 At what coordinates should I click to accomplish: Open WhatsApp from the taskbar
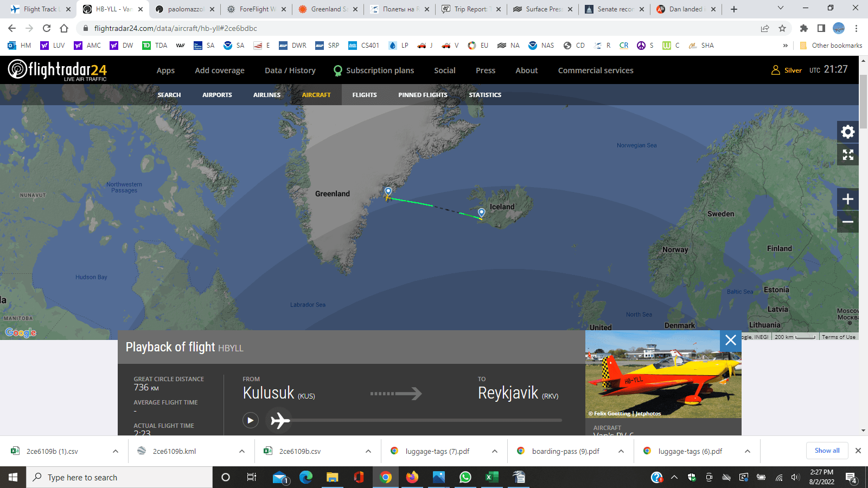coord(465,477)
